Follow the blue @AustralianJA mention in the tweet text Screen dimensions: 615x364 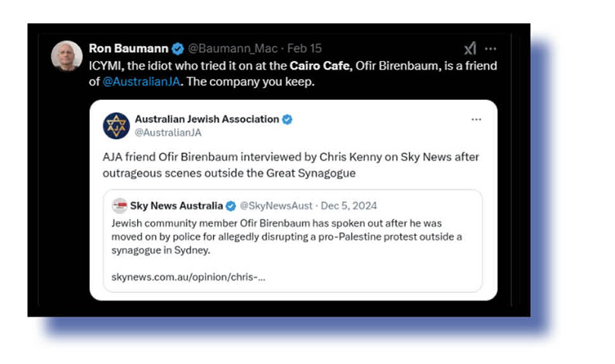click(x=141, y=81)
